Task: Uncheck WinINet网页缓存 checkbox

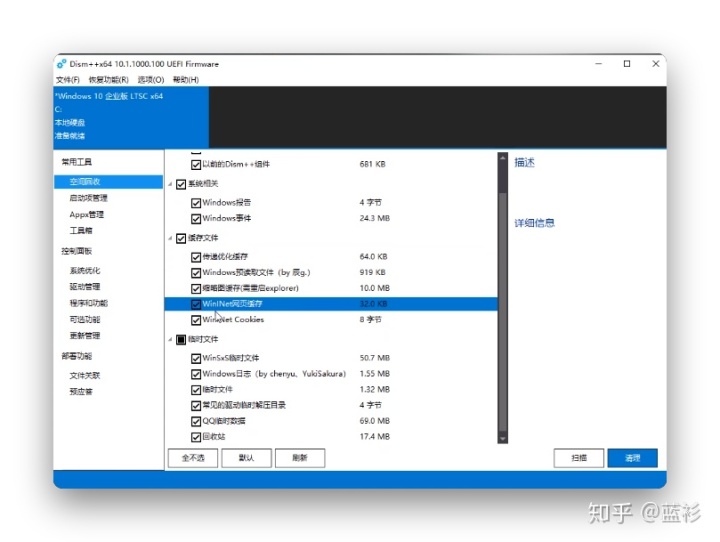Action: pyautogui.click(x=196, y=304)
